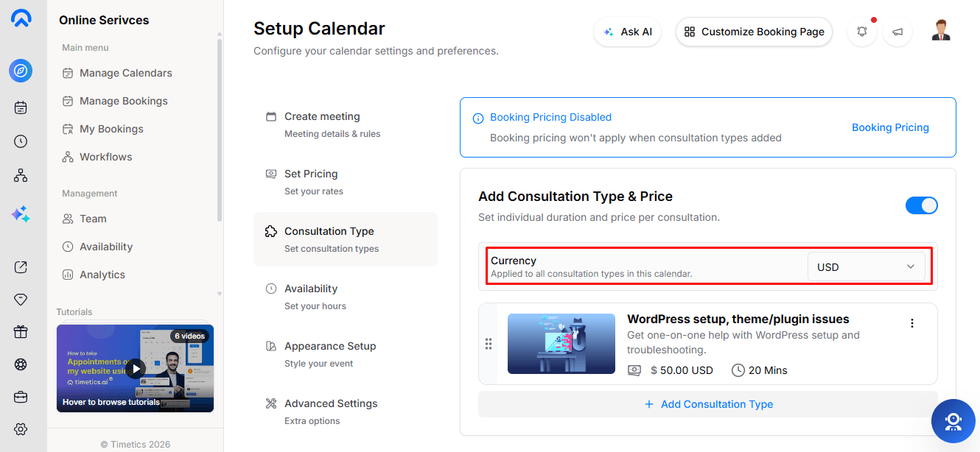Click the user profile avatar
Image resolution: width=980 pixels, height=452 pixels.
tap(941, 31)
